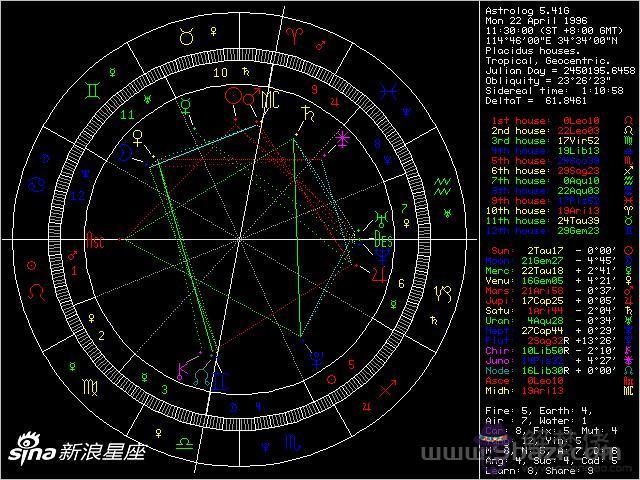Click the red Asc ascendant label

[x=96, y=240]
